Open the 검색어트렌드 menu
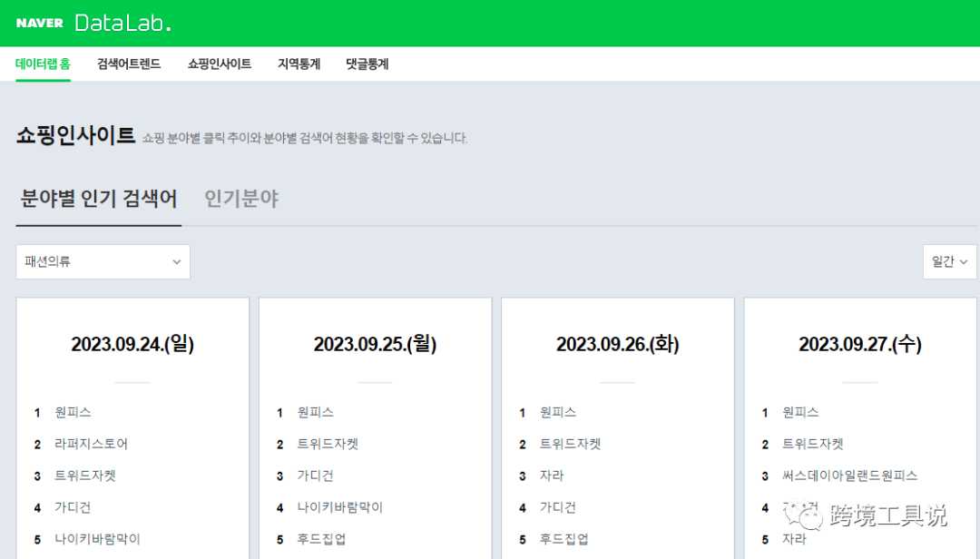980x559 pixels. (x=129, y=64)
